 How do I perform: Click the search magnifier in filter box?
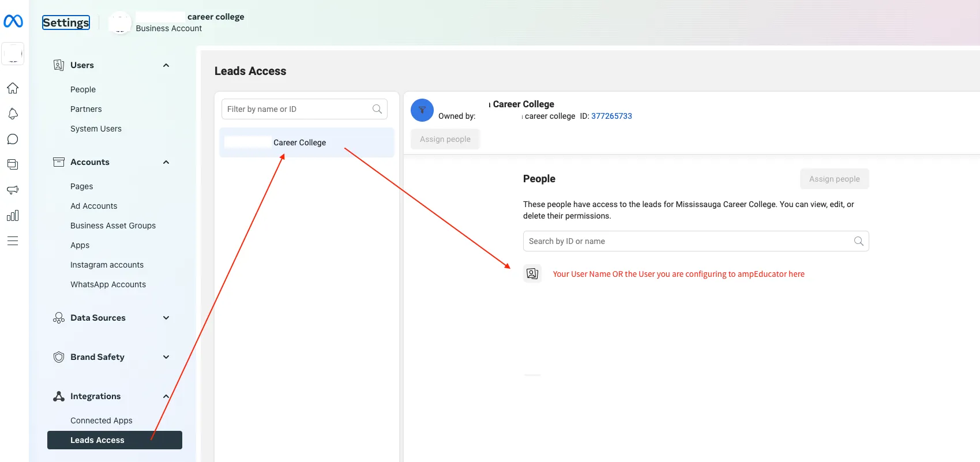click(x=377, y=109)
